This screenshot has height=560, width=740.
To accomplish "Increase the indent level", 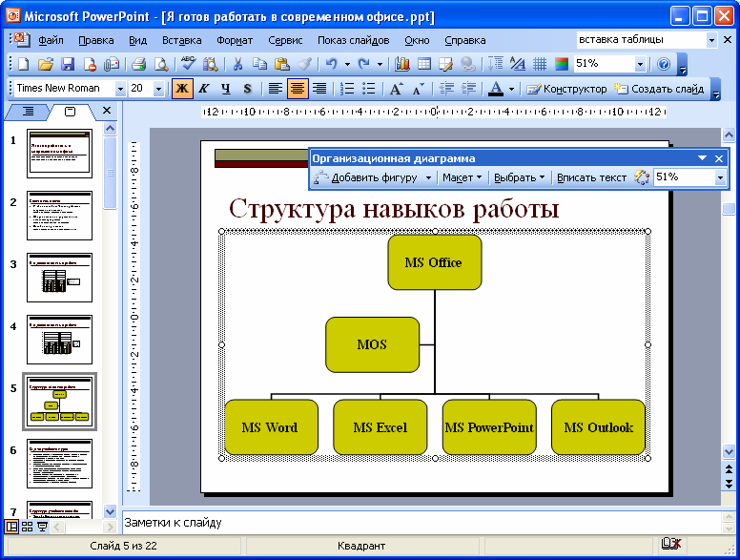I will (x=468, y=89).
